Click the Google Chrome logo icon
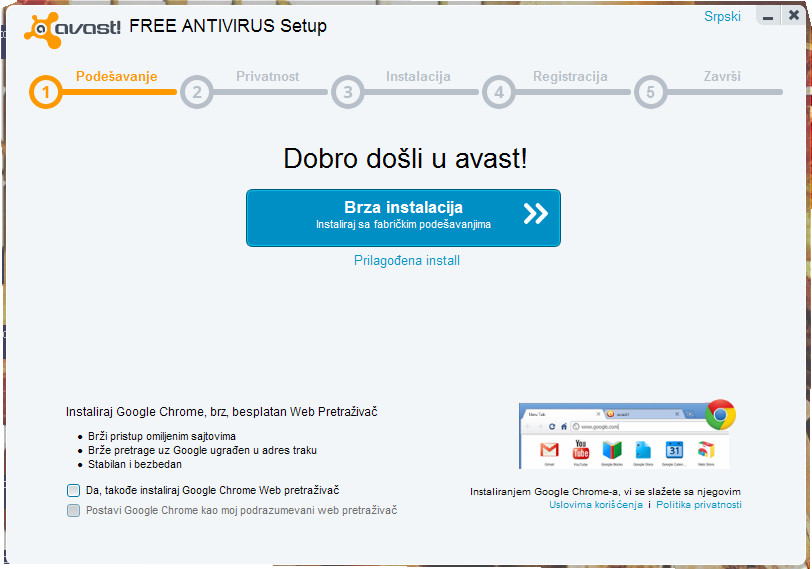This screenshot has width=812, height=569. pos(720,415)
